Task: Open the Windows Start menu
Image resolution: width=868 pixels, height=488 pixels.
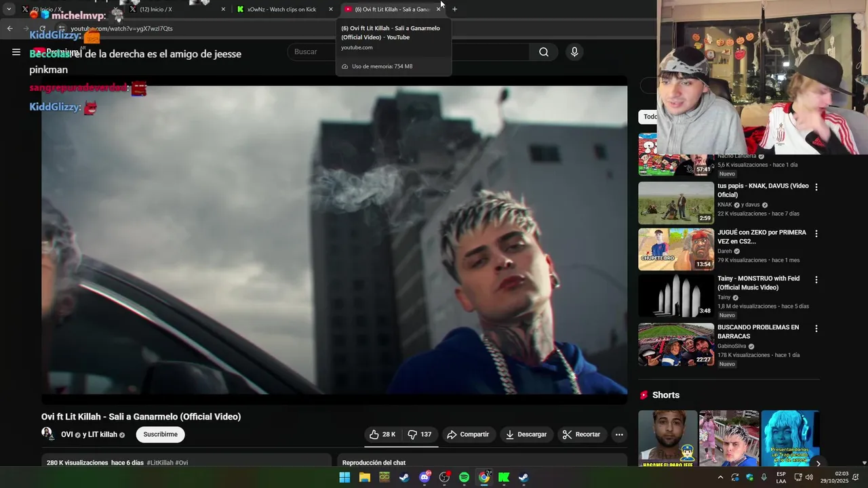Action: pyautogui.click(x=344, y=477)
